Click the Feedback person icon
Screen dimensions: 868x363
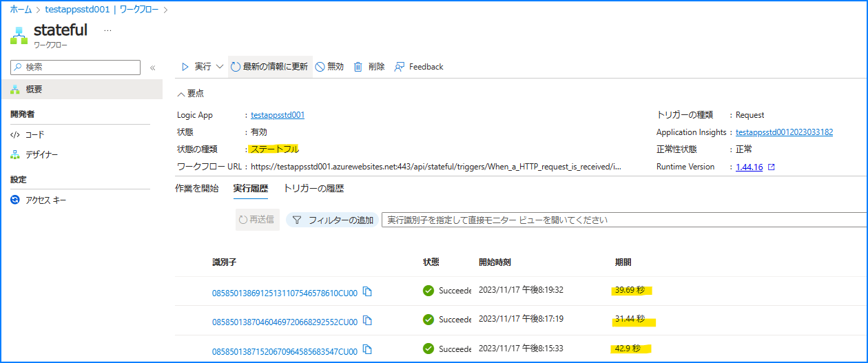click(x=399, y=67)
